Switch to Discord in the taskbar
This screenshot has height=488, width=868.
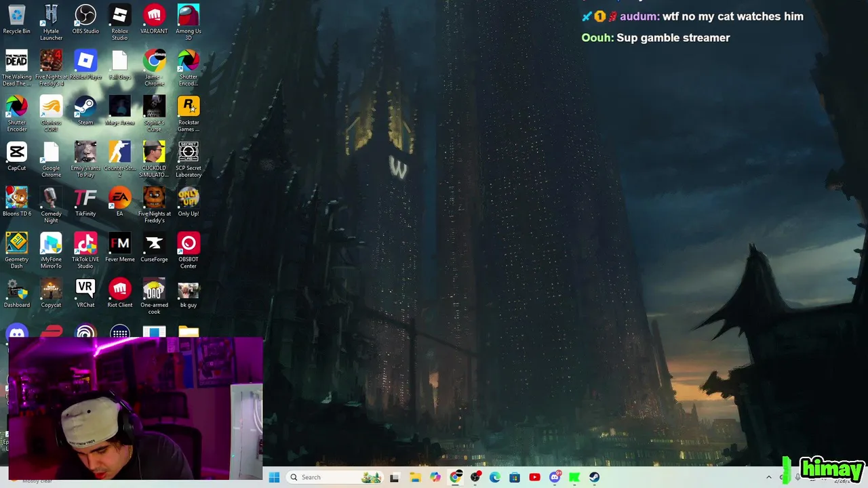pos(555,477)
